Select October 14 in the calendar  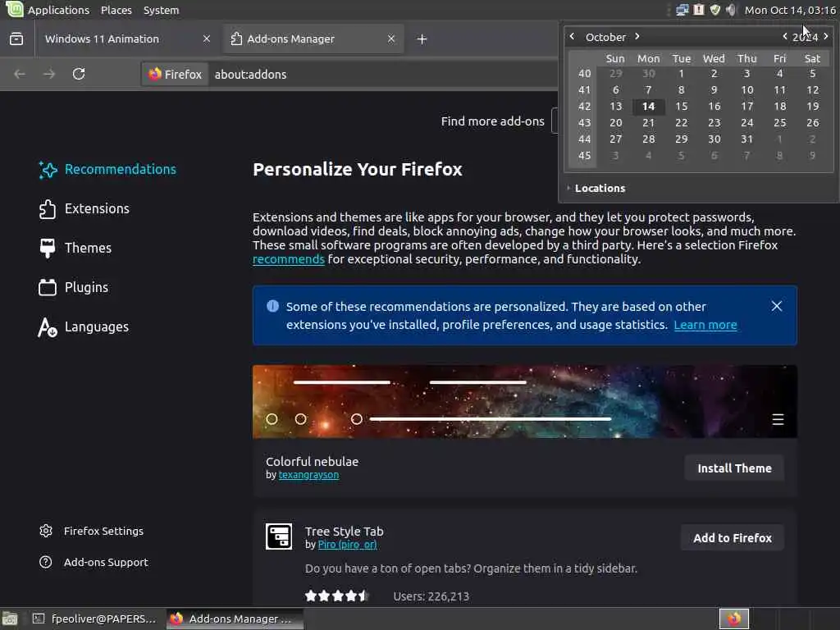coord(648,107)
